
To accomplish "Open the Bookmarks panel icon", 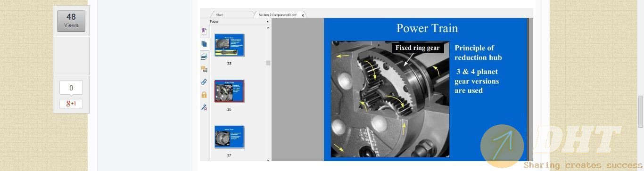I will [204, 32].
